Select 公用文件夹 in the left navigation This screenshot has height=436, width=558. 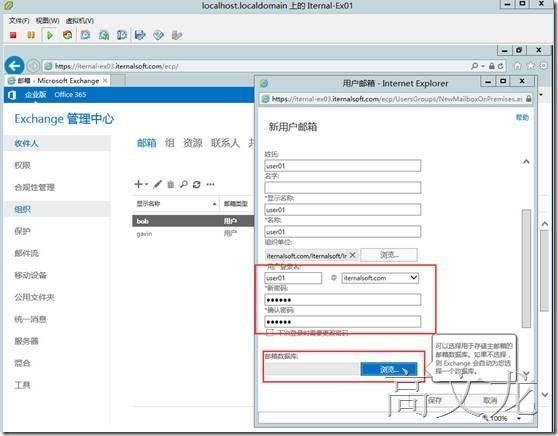point(57,297)
